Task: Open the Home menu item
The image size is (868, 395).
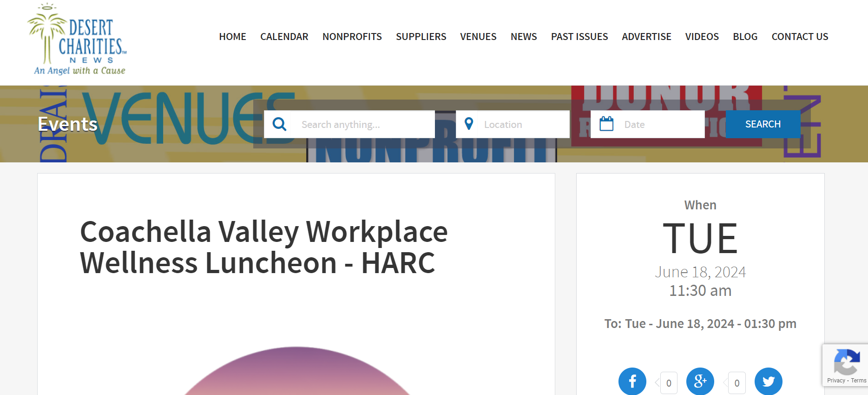Action: (232, 37)
